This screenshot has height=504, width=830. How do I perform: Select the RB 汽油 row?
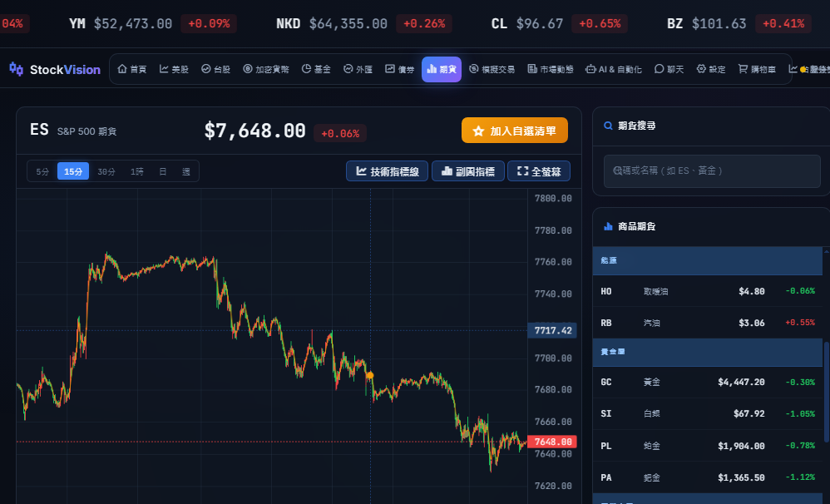[x=708, y=323]
